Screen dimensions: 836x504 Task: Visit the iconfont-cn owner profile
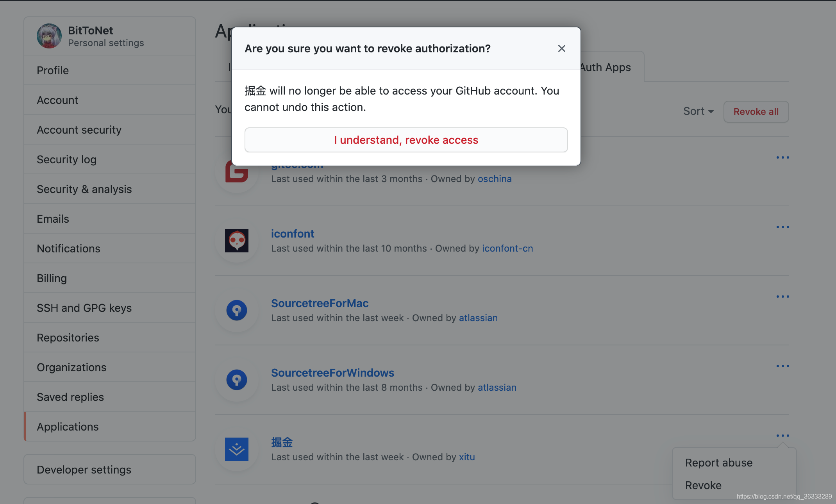point(507,248)
